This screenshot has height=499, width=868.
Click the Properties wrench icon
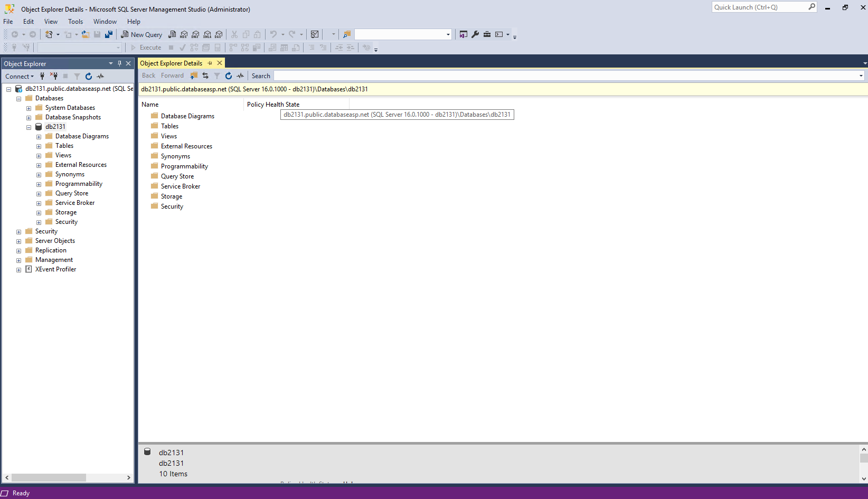[475, 34]
